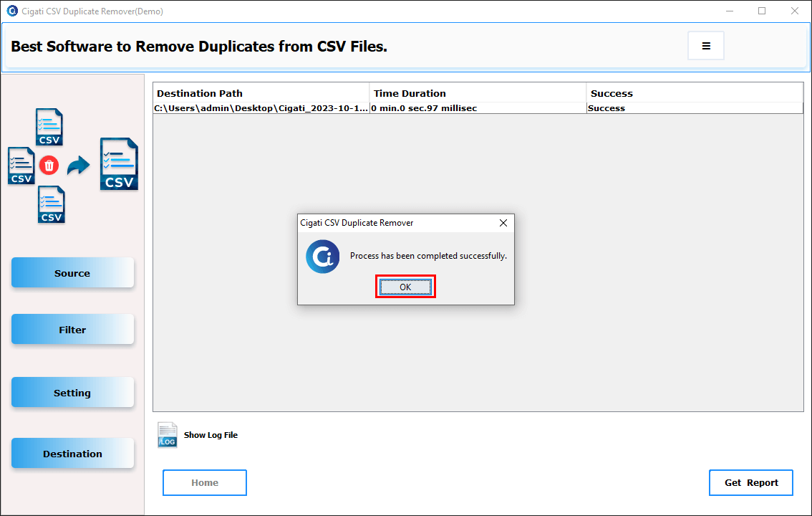Click the Time Duration column header
The image size is (812, 516).
click(478, 92)
